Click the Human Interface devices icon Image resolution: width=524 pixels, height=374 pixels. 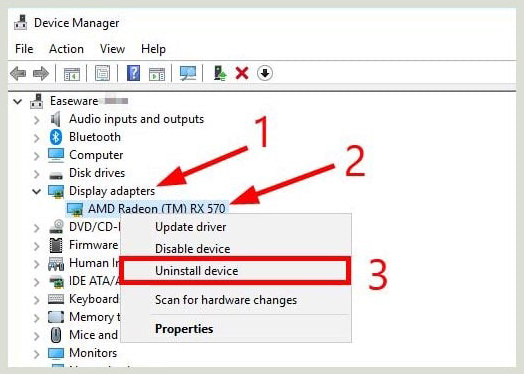click(56, 264)
